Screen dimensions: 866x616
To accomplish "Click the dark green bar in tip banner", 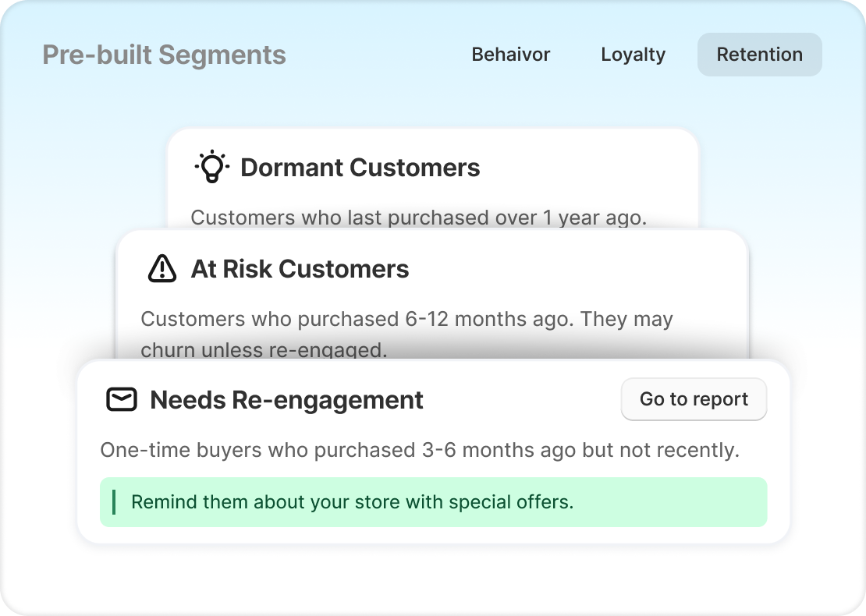I will (114, 502).
